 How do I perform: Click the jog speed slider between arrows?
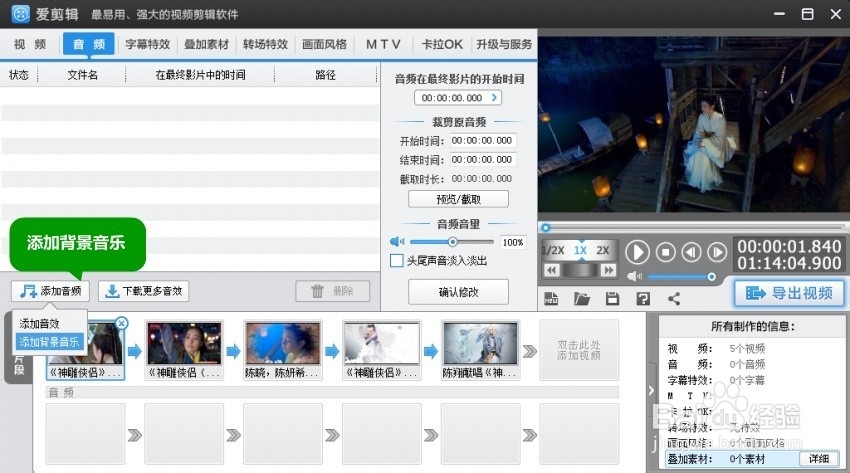(580, 270)
